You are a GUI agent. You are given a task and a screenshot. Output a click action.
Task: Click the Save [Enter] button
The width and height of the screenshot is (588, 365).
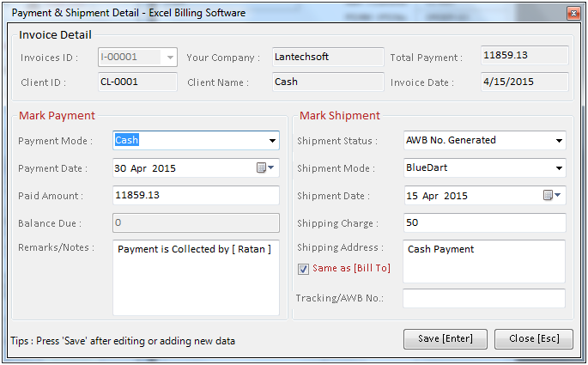446,338
